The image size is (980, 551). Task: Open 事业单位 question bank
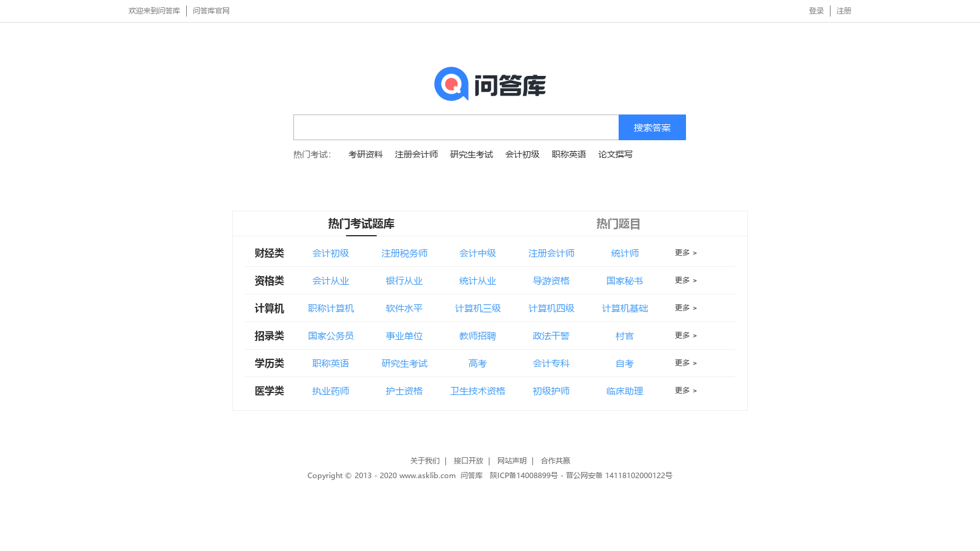click(404, 336)
